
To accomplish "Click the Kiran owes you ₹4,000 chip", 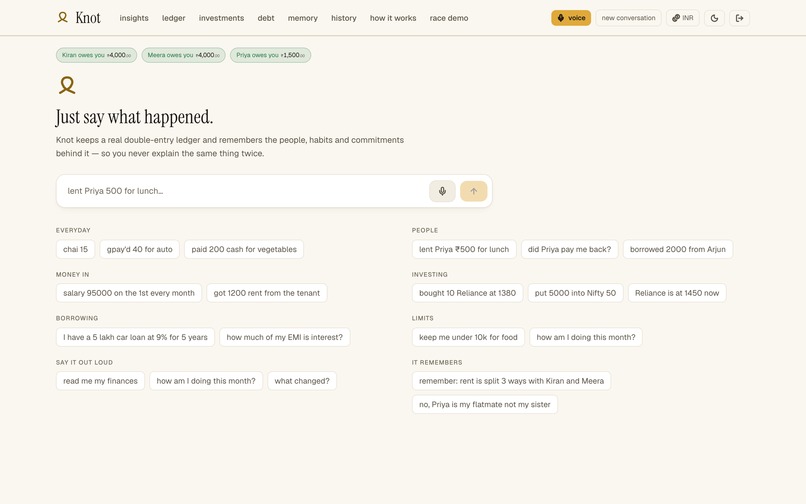I will pos(97,55).
